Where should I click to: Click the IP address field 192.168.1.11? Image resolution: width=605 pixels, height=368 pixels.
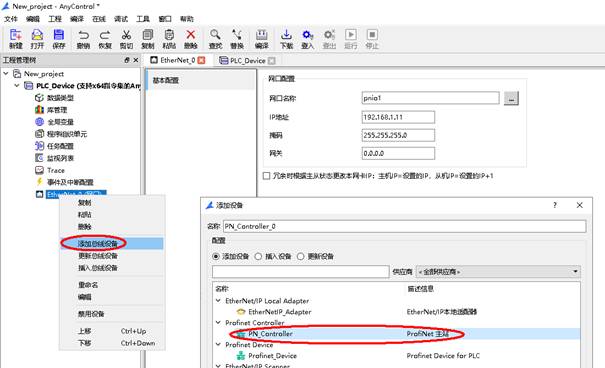[398, 117]
